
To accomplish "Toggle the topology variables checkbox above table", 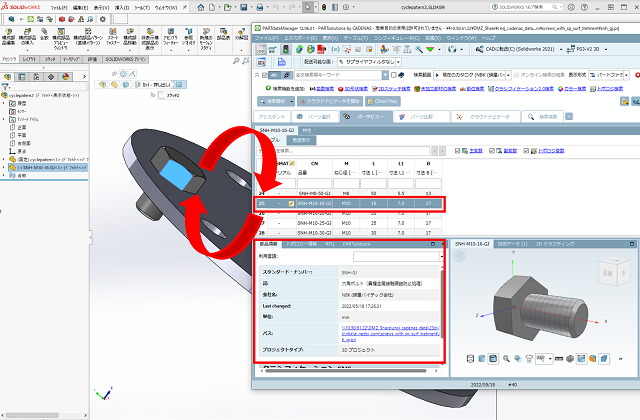I will (x=527, y=151).
